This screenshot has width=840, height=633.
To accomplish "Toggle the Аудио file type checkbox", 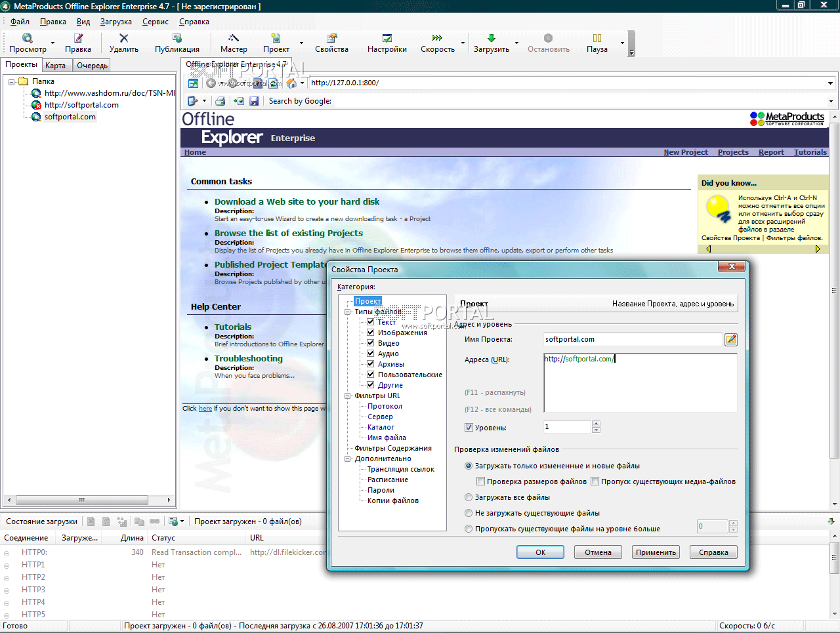I will (x=371, y=354).
